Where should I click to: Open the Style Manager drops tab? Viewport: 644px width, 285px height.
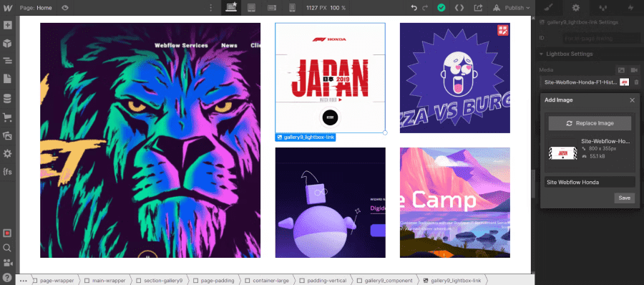(x=603, y=7)
